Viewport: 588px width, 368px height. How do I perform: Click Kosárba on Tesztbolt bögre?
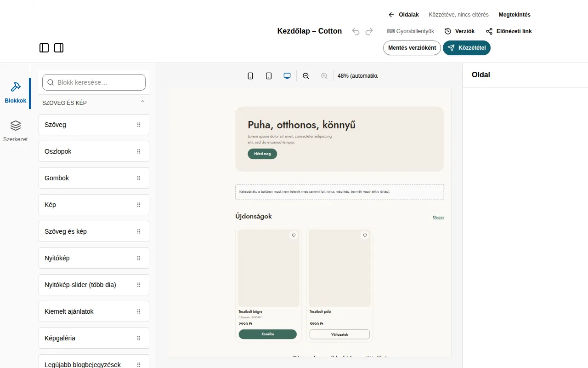click(268, 334)
